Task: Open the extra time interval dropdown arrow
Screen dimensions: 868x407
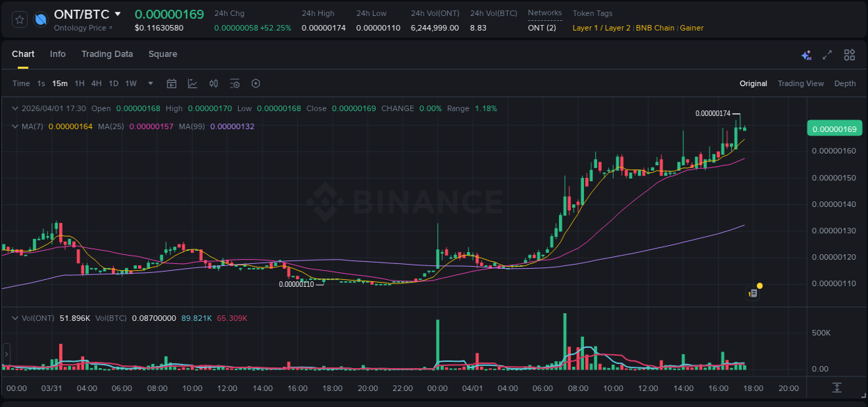Action: tap(149, 83)
